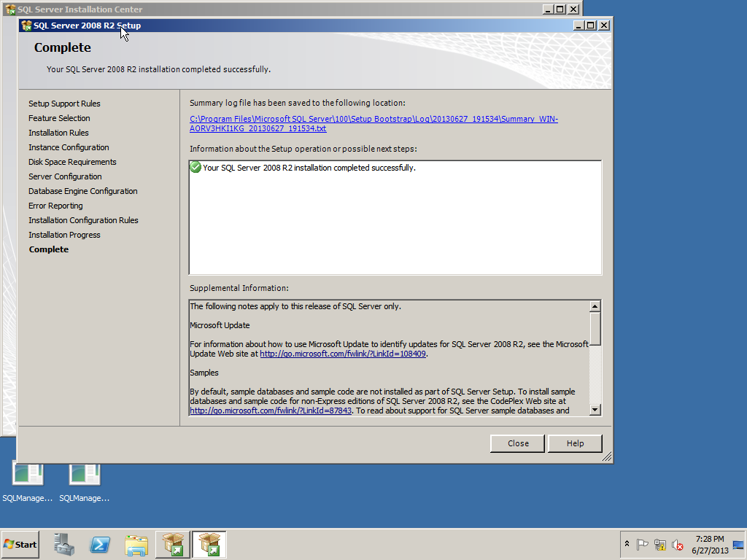This screenshot has width=747, height=560.
Task: Open Server Manager from the taskbar
Action: (x=64, y=544)
